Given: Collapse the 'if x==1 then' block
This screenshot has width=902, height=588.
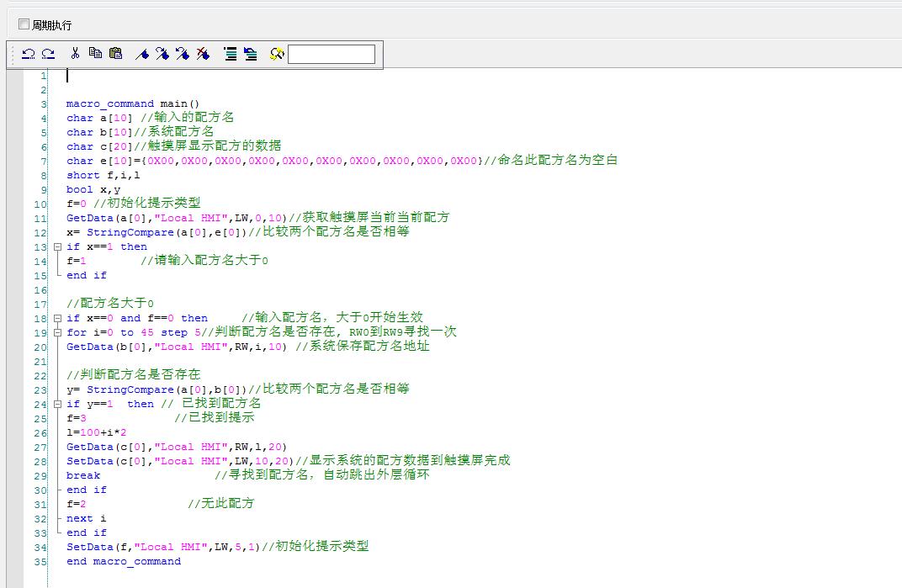Looking at the screenshot, I should (x=57, y=246).
